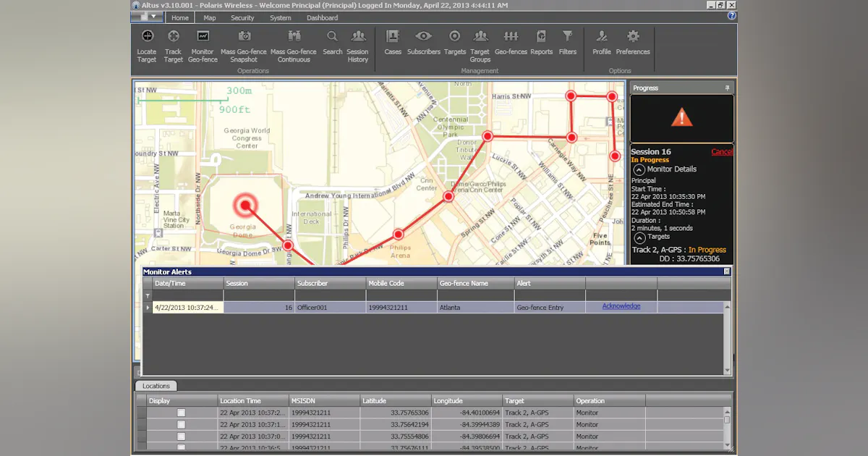Click Locations table scrollbar up arrow
This screenshot has width=868, height=456.
tap(727, 411)
